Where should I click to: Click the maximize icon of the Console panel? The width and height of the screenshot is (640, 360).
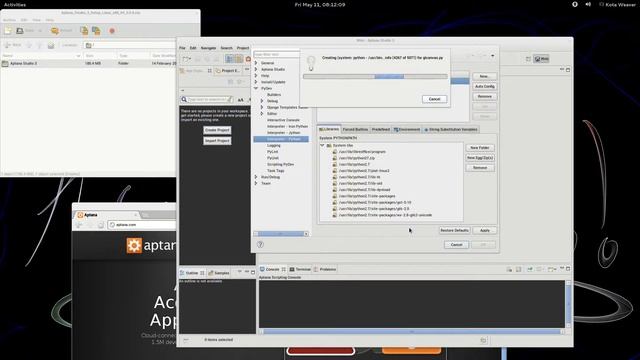568,269
